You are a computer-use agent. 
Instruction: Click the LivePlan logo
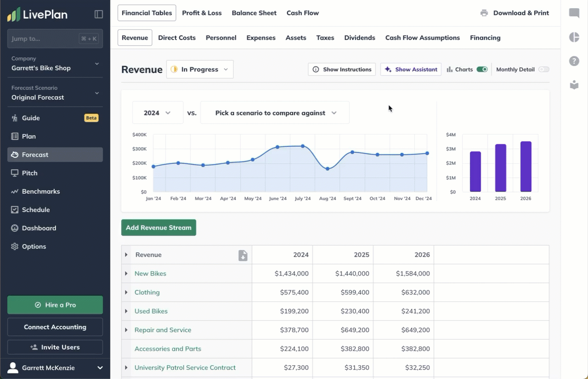click(x=37, y=14)
